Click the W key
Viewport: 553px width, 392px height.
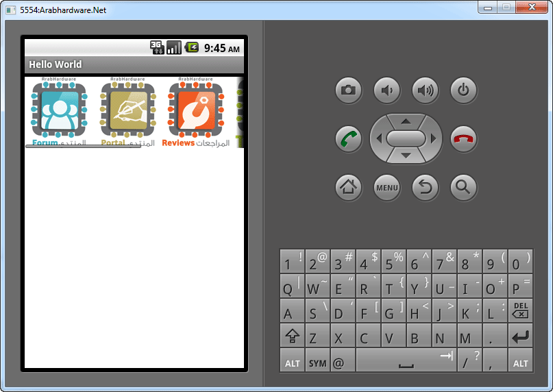(x=318, y=286)
